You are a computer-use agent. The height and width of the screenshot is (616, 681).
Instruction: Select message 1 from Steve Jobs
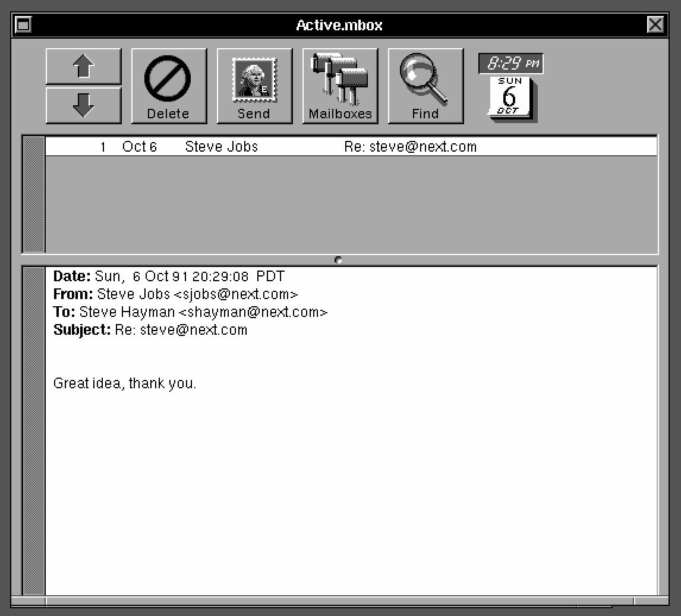click(351, 146)
